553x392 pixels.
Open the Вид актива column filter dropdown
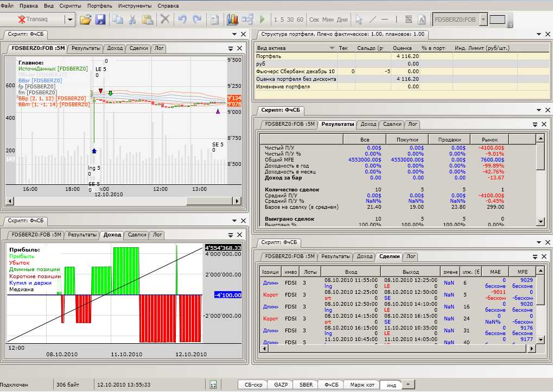(x=332, y=48)
